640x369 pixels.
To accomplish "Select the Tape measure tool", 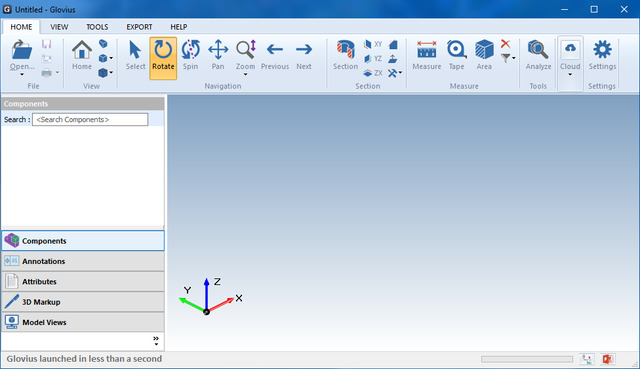I will pos(456,55).
